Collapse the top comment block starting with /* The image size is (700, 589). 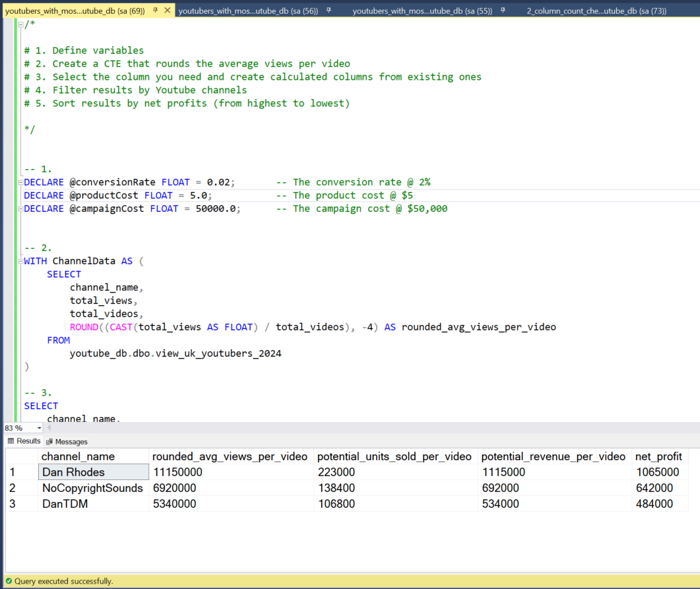click(20, 24)
